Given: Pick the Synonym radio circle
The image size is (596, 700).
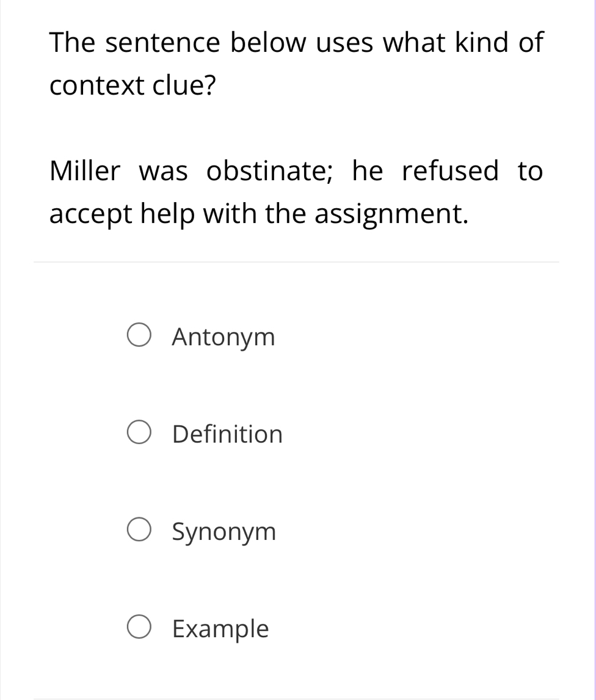Looking at the screenshot, I should click(139, 531).
